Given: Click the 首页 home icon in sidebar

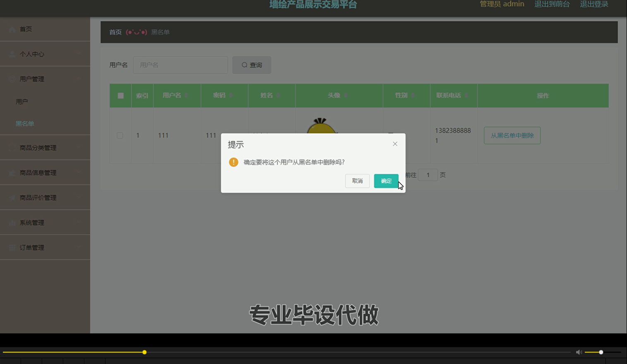Looking at the screenshot, I should click(x=12, y=29).
